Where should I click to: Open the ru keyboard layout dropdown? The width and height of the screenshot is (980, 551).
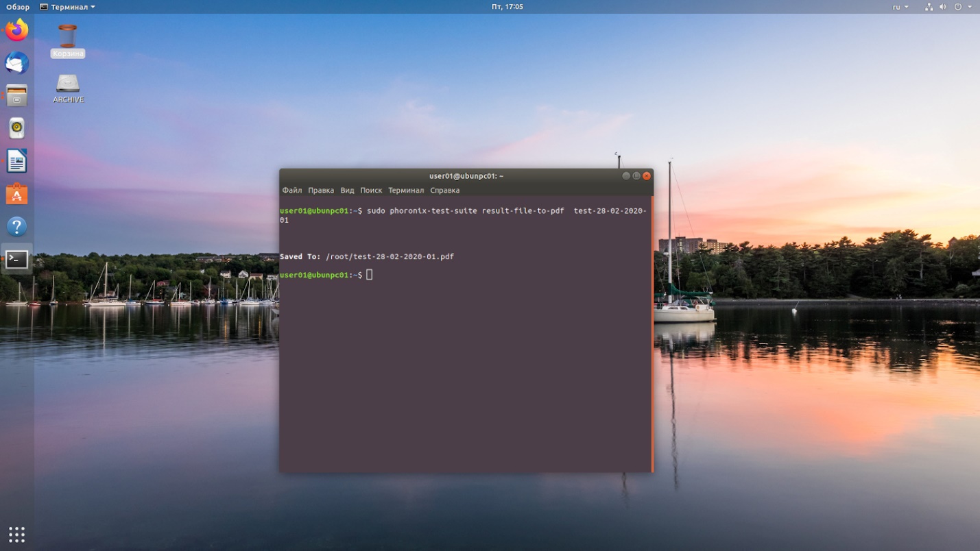point(900,7)
